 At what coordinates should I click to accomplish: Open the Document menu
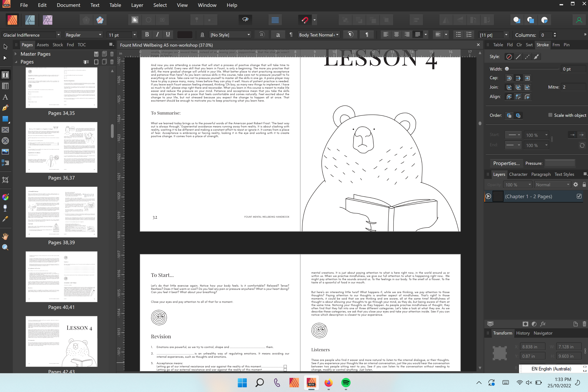68,5
